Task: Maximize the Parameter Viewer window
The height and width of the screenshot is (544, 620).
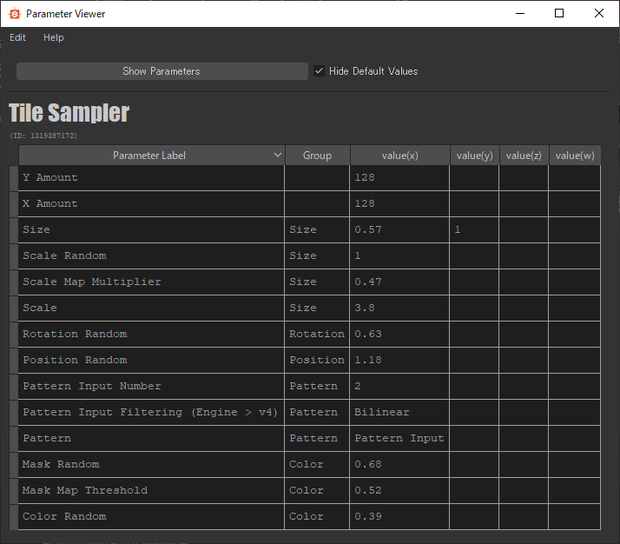Action: [x=559, y=13]
